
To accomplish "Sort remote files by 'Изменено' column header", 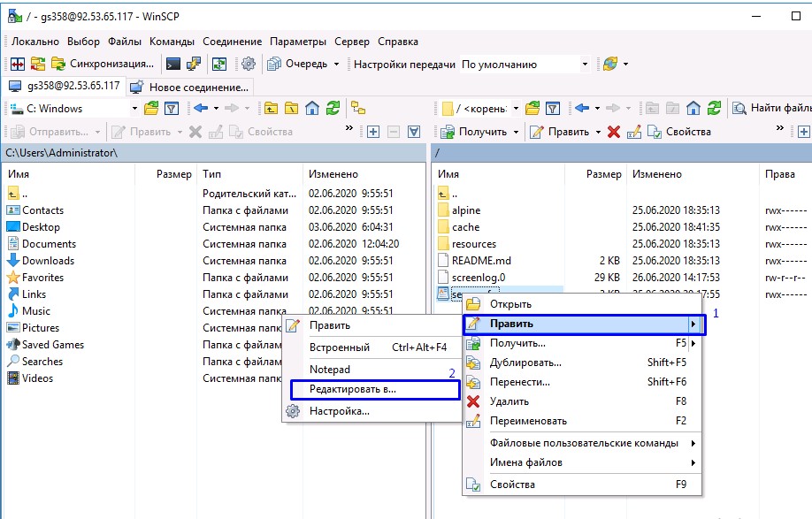I will [657, 174].
